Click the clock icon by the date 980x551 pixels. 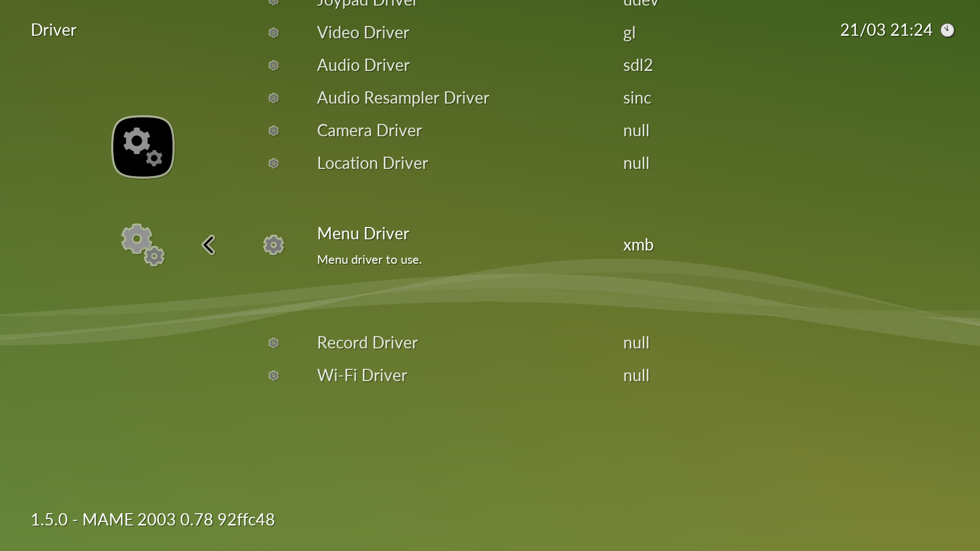[947, 30]
